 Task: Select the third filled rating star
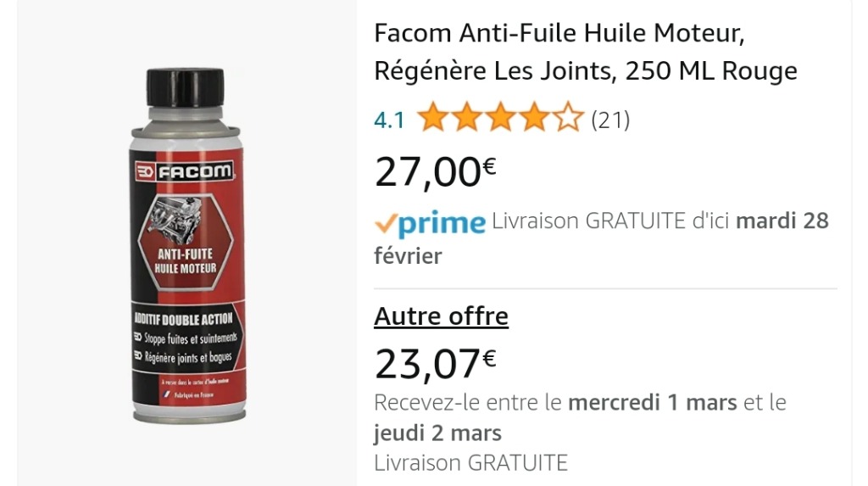click(x=500, y=117)
